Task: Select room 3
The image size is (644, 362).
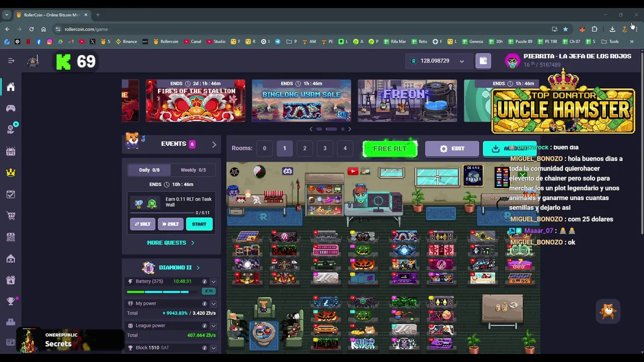Action: [x=325, y=148]
